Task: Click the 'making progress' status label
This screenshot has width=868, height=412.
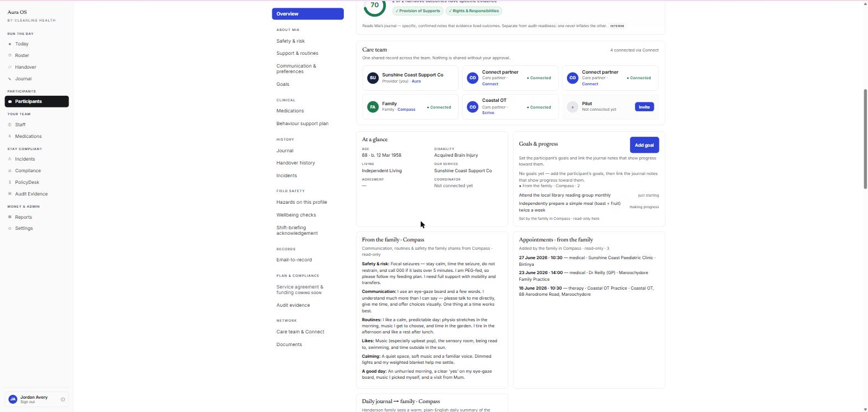Action: pos(644,207)
